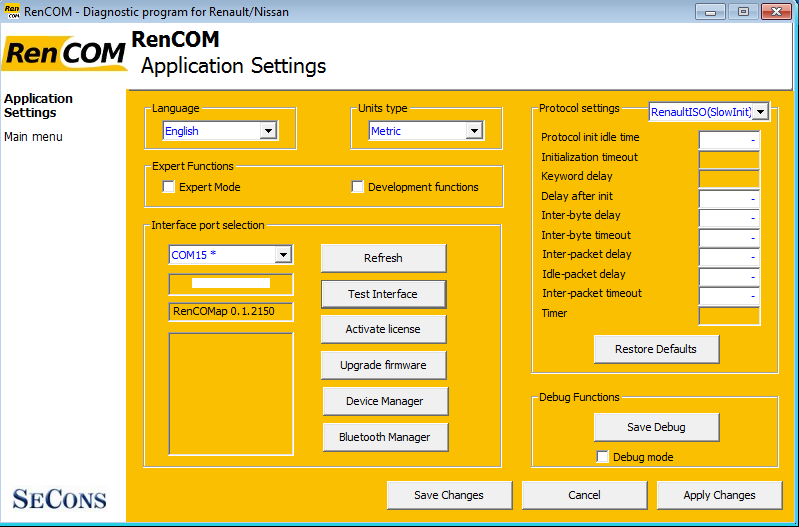Click the Refresh button

point(383,258)
